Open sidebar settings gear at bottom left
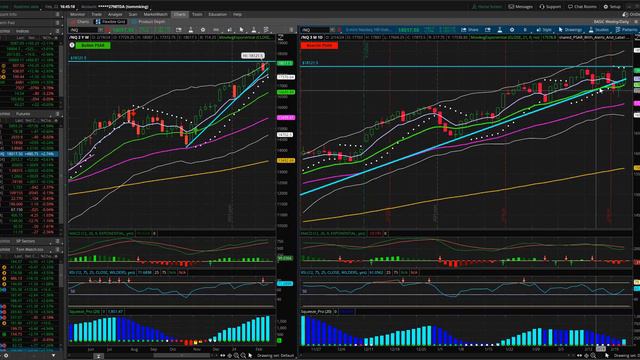The width and height of the screenshot is (640, 360). (x=6, y=356)
